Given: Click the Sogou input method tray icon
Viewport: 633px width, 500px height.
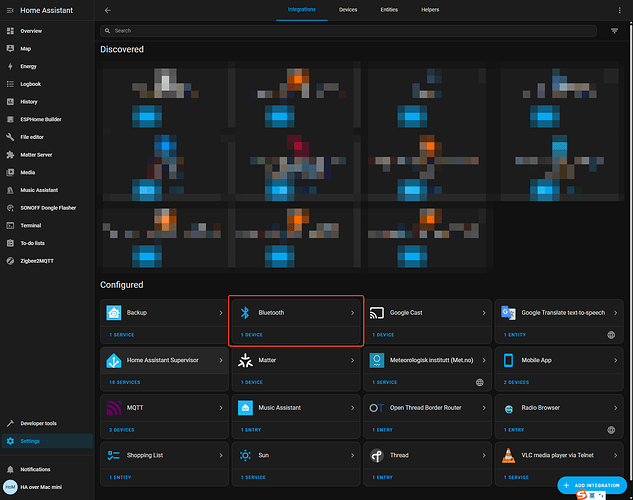Looking at the screenshot, I should [581, 495].
